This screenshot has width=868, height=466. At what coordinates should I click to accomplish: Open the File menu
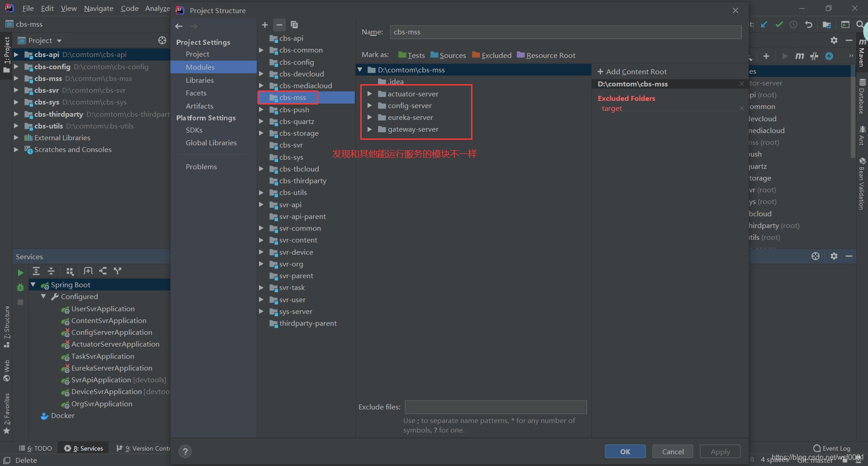28,8
